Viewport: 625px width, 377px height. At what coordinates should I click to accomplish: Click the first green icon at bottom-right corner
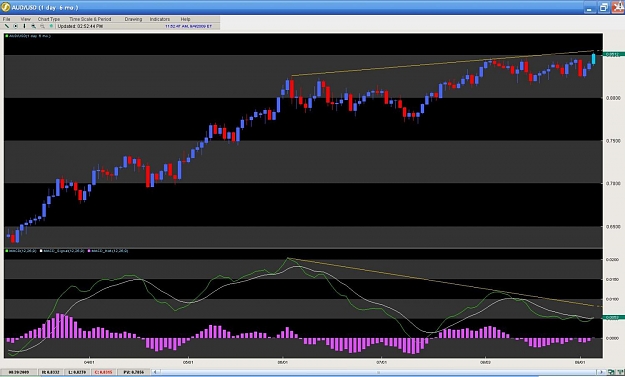tap(611, 372)
